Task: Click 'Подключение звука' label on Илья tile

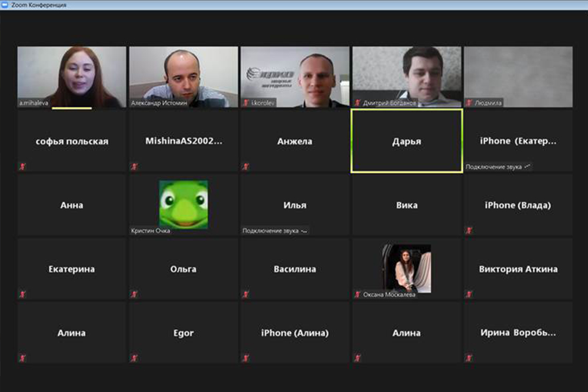Action: (270, 231)
